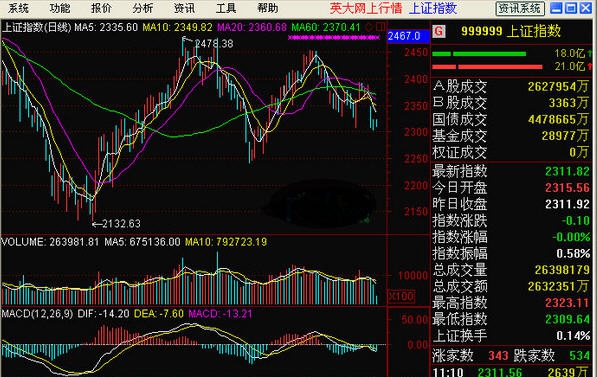The width and height of the screenshot is (597, 377).
Task: Click the 2478.38 high price annotation
Action: coord(214,44)
